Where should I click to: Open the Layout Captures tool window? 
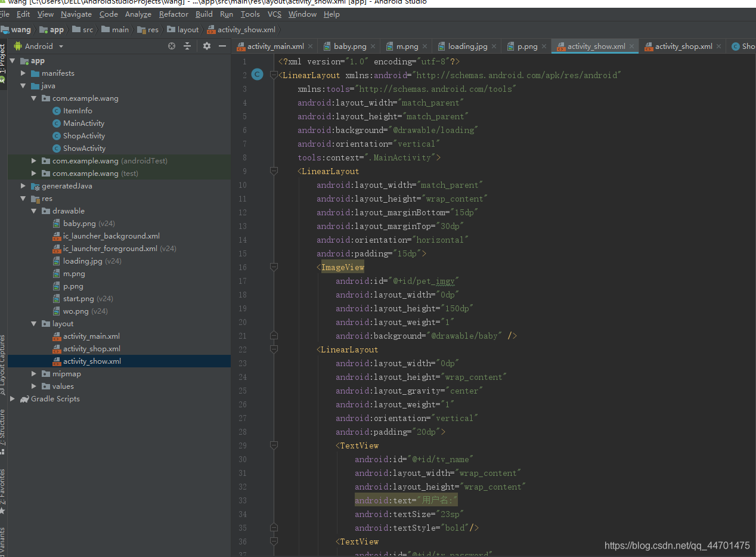coord(3,364)
